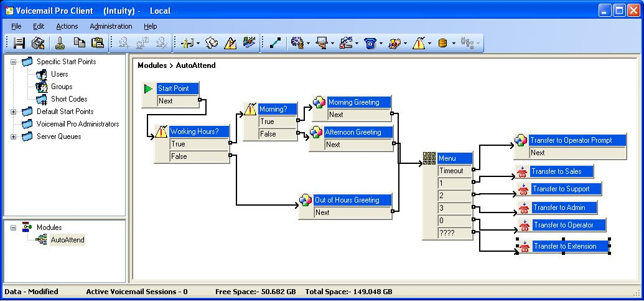Click the greyed Add Start Point icon
The height and width of the screenshot is (301, 644).
[124, 43]
